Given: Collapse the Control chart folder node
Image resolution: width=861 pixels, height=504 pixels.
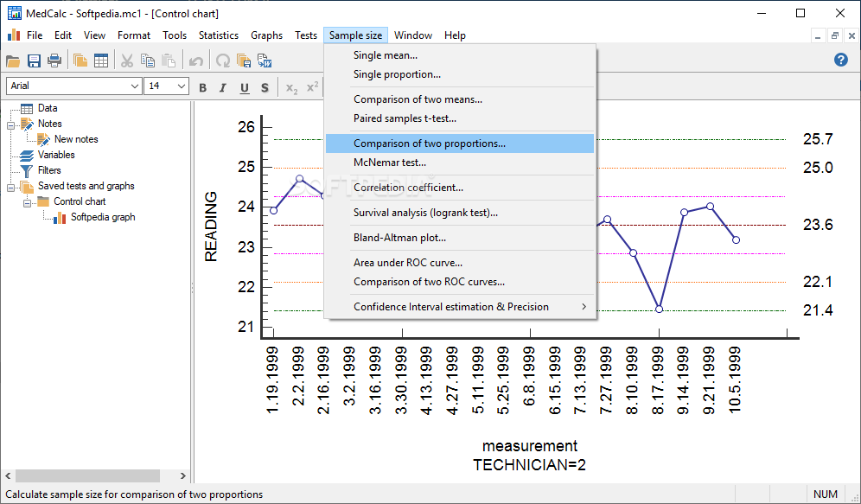Looking at the screenshot, I should (27, 203).
